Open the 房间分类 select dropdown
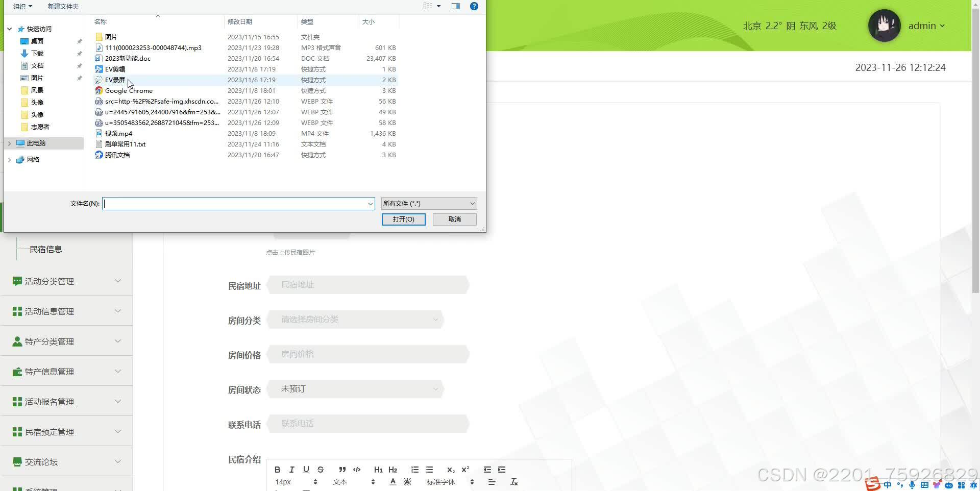980x491 pixels. coord(355,320)
